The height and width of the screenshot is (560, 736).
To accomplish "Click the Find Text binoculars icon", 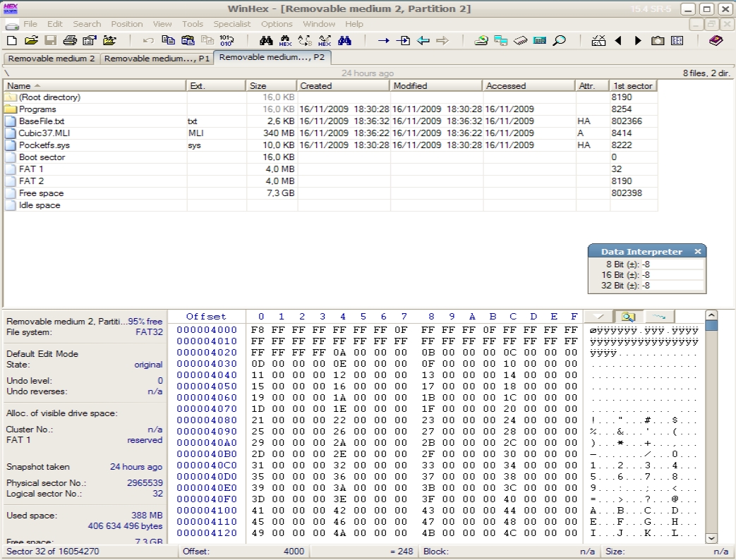I will [x=266, y=41].
